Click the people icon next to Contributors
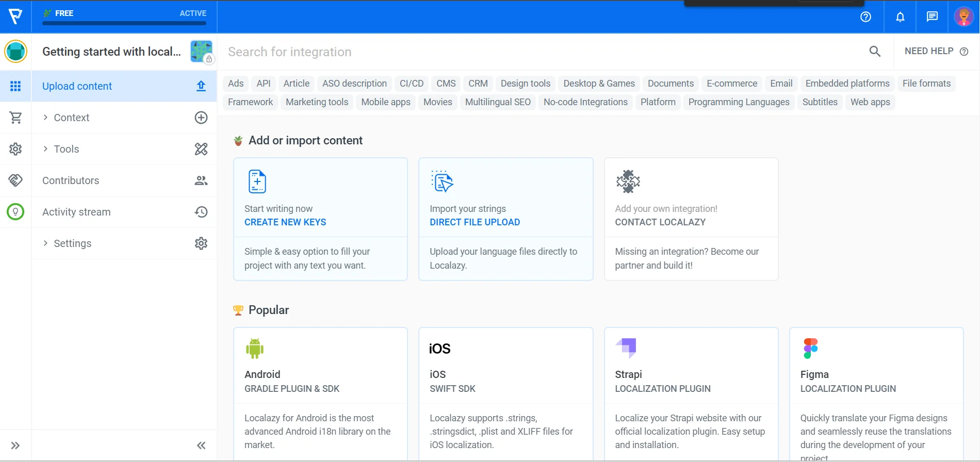 coord(201,180)
